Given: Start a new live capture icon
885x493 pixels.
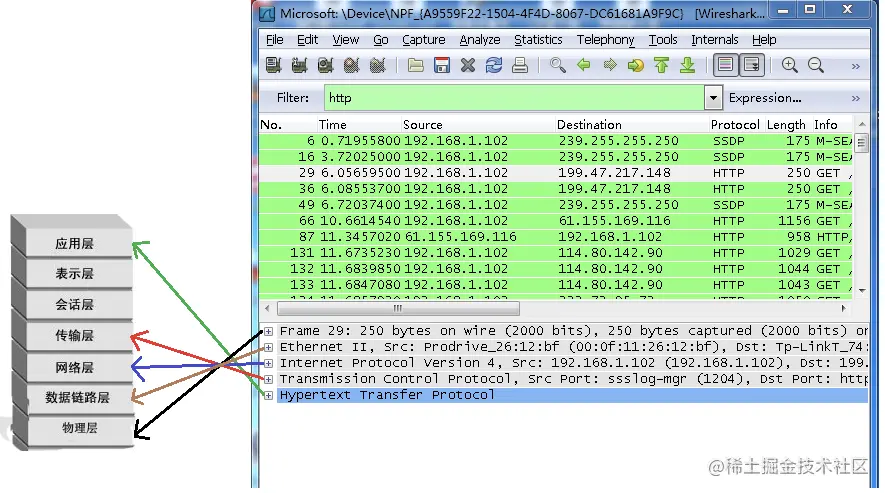Looking at the screenshot, I should [x=325, y=66].
